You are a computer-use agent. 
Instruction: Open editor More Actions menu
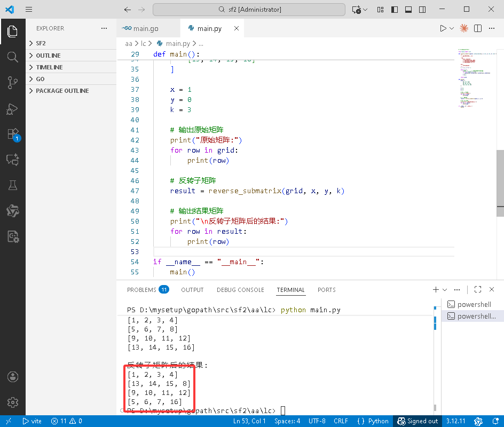tap(492, 28)
